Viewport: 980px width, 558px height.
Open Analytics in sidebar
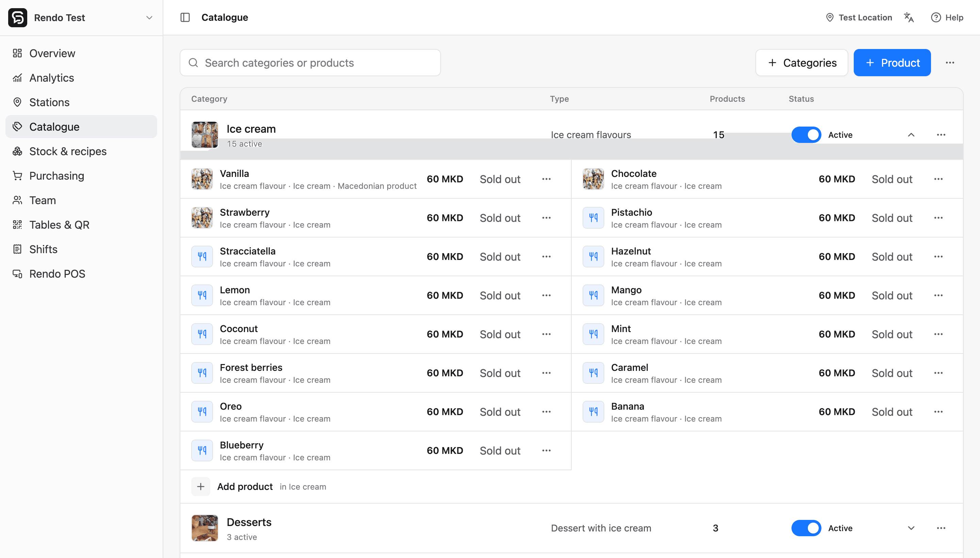[x=81, y=78]
